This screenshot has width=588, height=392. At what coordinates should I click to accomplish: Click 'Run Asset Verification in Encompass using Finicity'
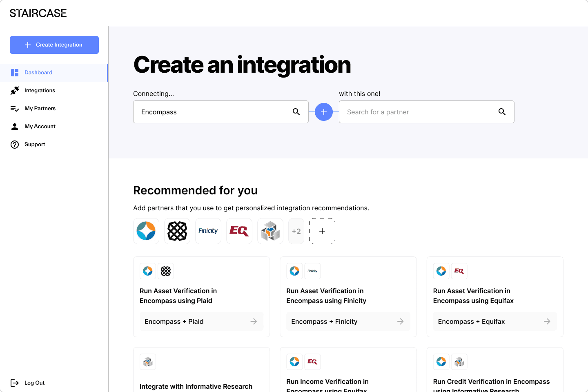[x=326, y=296]
